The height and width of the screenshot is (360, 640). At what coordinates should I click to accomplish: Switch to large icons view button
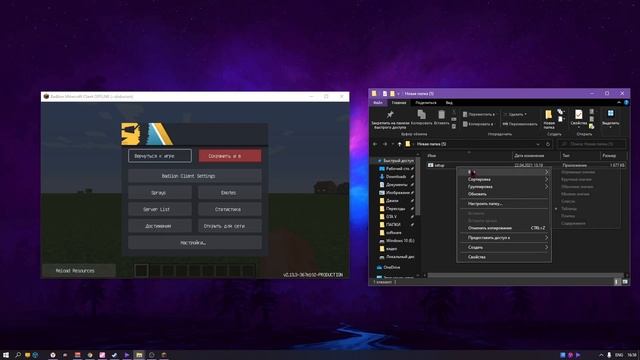tap(625, 282)
